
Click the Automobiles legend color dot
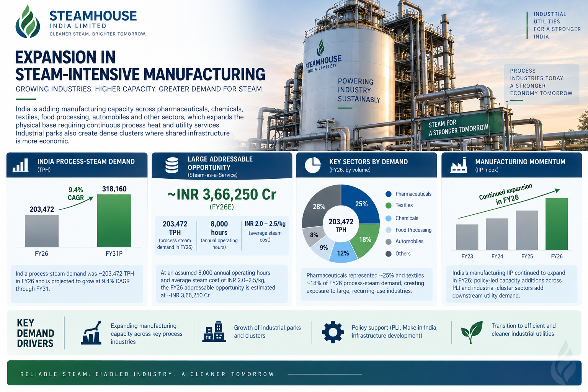[389, 242]
